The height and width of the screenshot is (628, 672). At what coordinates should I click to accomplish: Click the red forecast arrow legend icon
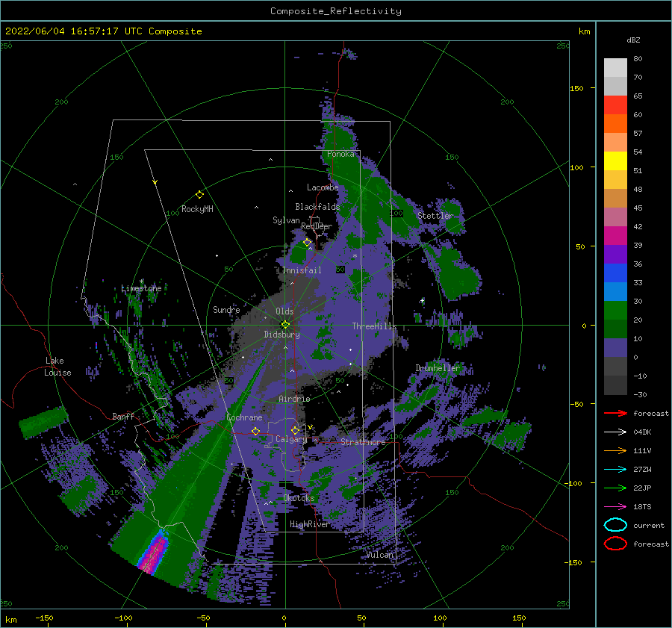click(x=615, y=413)
